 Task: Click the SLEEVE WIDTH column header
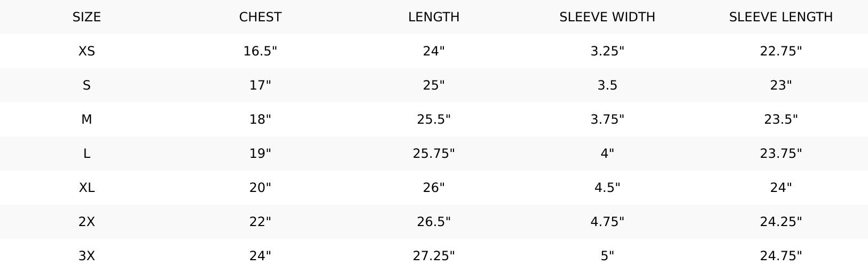[607, 17]
